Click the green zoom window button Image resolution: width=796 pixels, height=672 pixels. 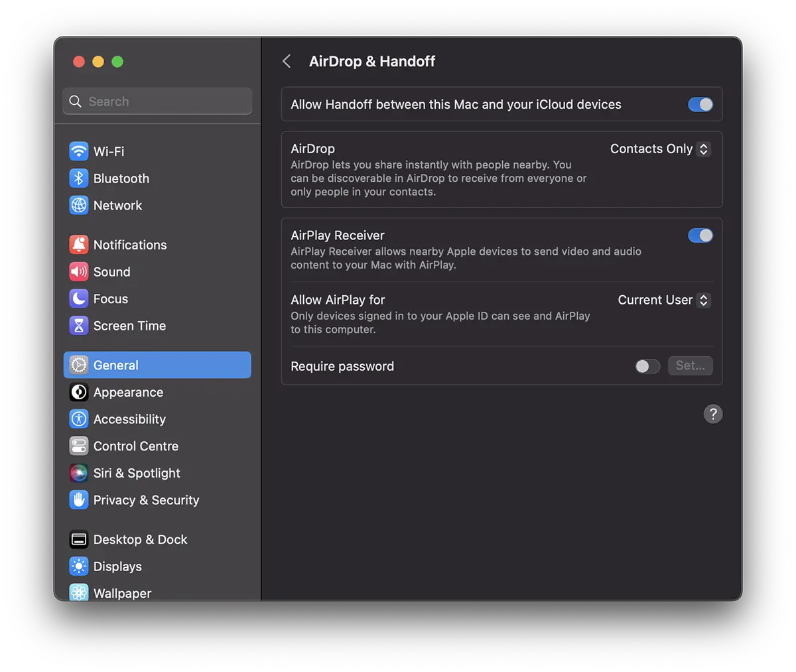click(117, 62)
